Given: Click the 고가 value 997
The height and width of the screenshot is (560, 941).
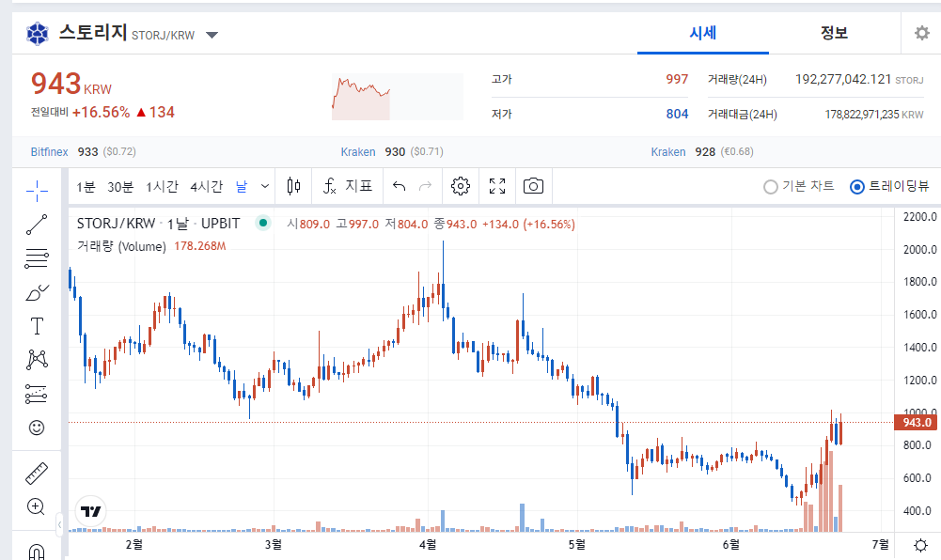Looking at the screenshot, I should point(676,79).
